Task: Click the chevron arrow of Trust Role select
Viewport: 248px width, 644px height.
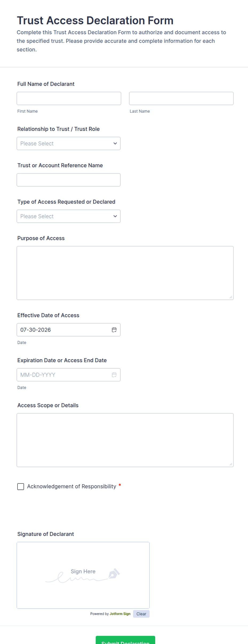Action: 115,144
